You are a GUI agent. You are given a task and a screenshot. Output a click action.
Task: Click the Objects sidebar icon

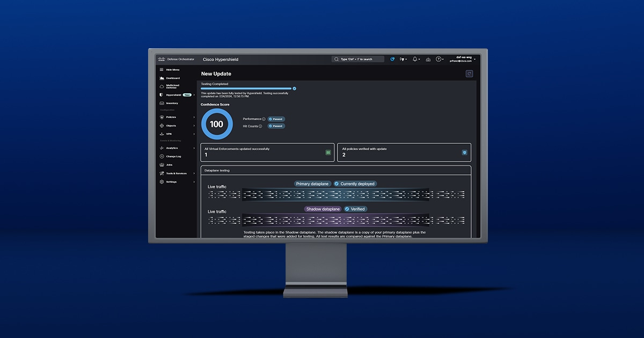(x=162, y=126)
